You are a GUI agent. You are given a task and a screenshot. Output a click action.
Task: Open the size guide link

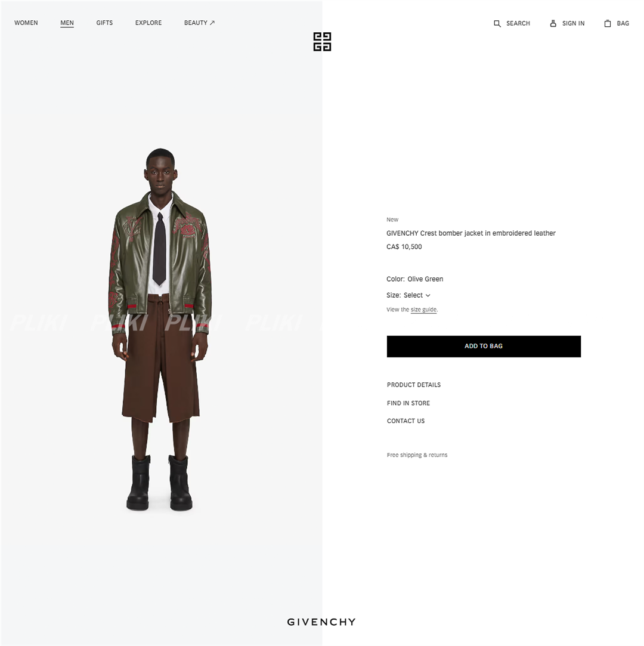[424, 310]
